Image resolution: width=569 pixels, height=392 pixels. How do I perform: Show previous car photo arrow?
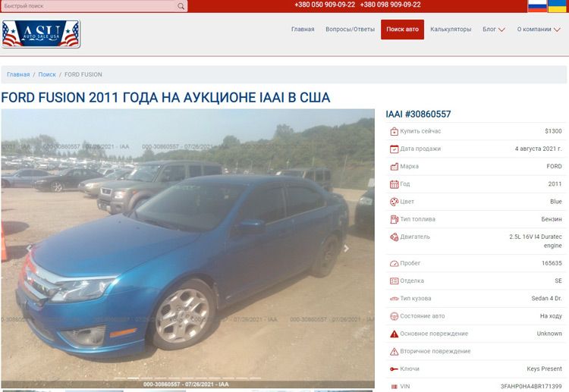29,249
